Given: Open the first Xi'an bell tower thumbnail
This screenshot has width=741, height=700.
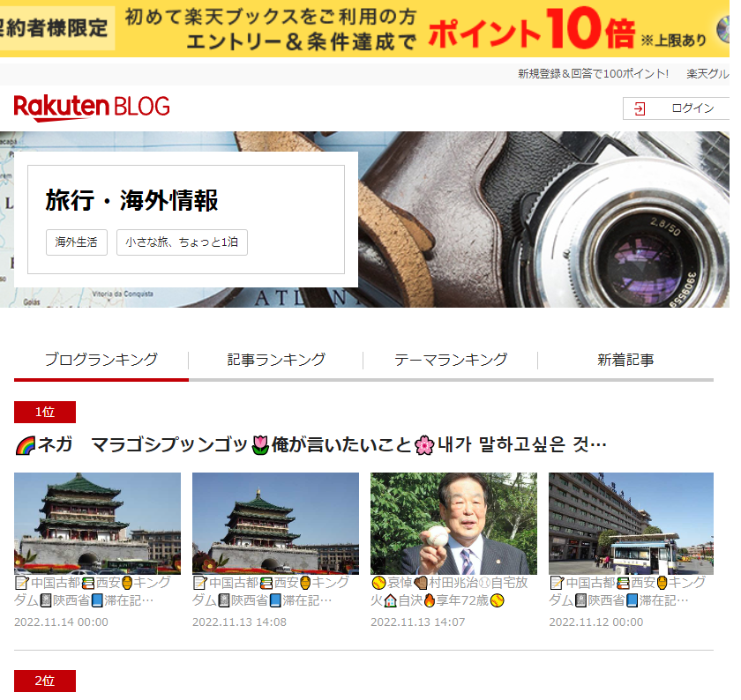Looking at the screenshot, I should 97,524.
